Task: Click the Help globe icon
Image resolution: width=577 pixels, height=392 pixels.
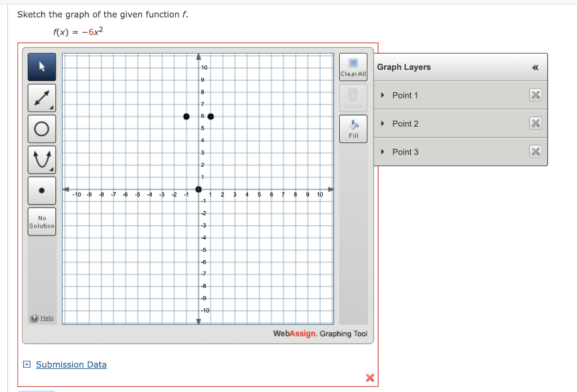Action: point(34,318)
